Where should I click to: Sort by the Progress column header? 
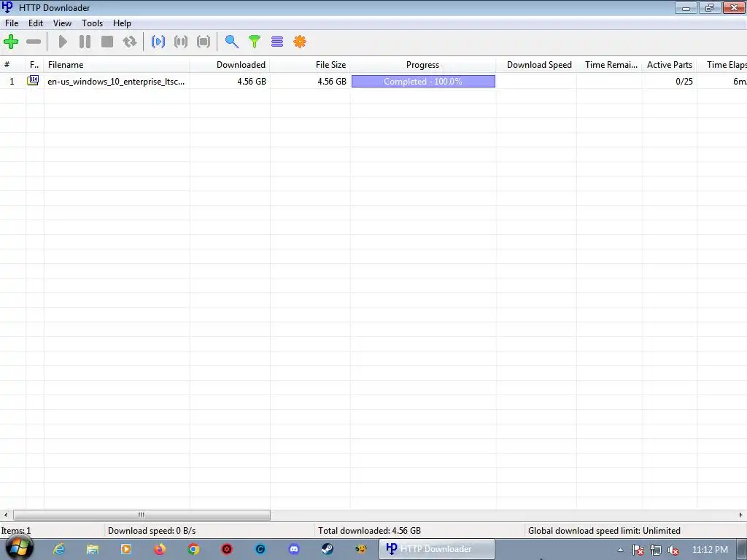click(423, 65)
